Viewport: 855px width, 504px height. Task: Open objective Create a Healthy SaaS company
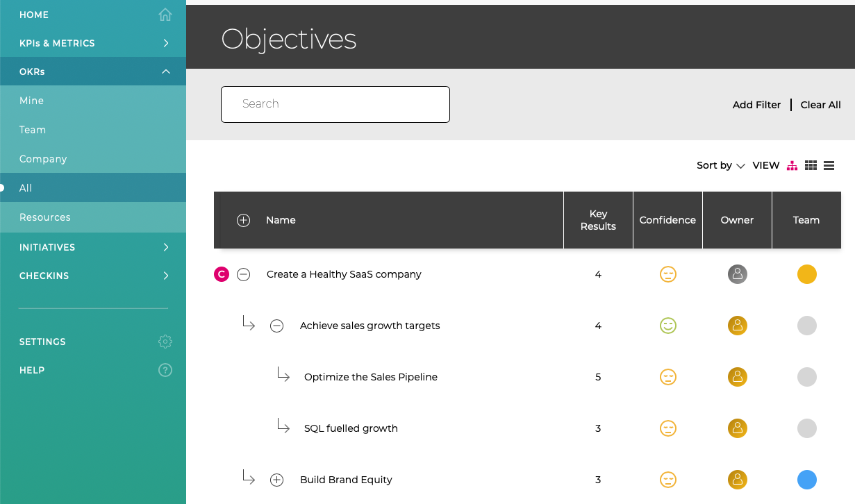click(x=344, y=274)
